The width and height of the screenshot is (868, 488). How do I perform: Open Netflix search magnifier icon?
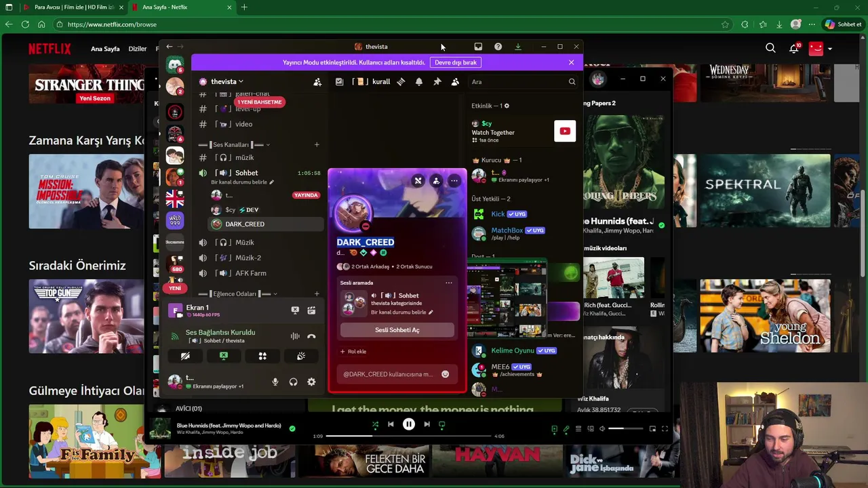click(x=770, y=48)
